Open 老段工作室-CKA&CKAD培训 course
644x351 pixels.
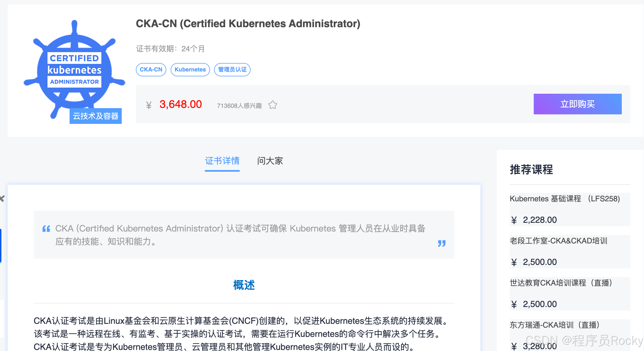(x=558, y=241)
